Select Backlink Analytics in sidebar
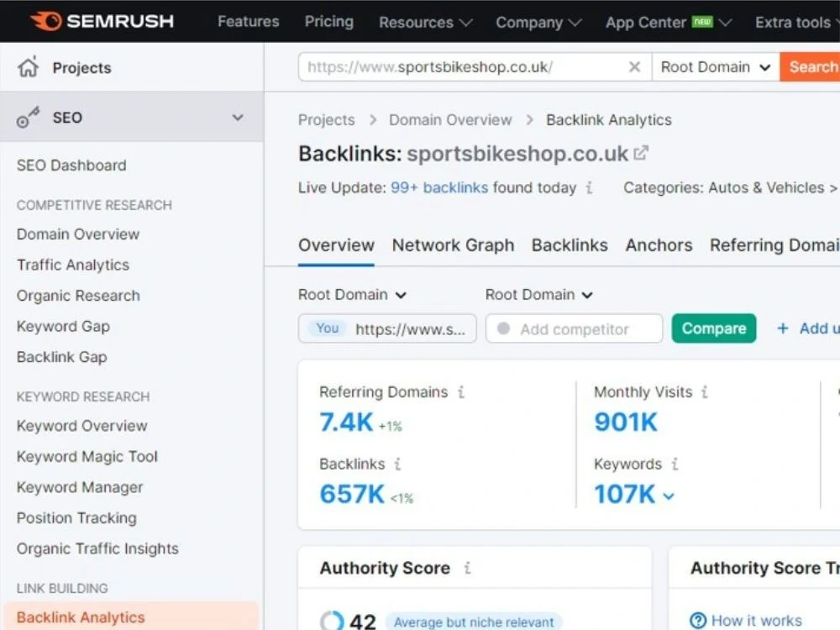Image resolution: width=840 pixels, height=630 pixels. 131,617
